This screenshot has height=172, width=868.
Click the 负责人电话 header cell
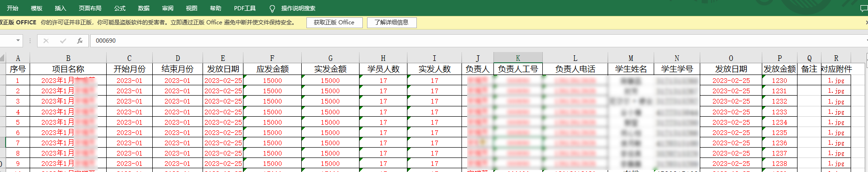[575, 69]
